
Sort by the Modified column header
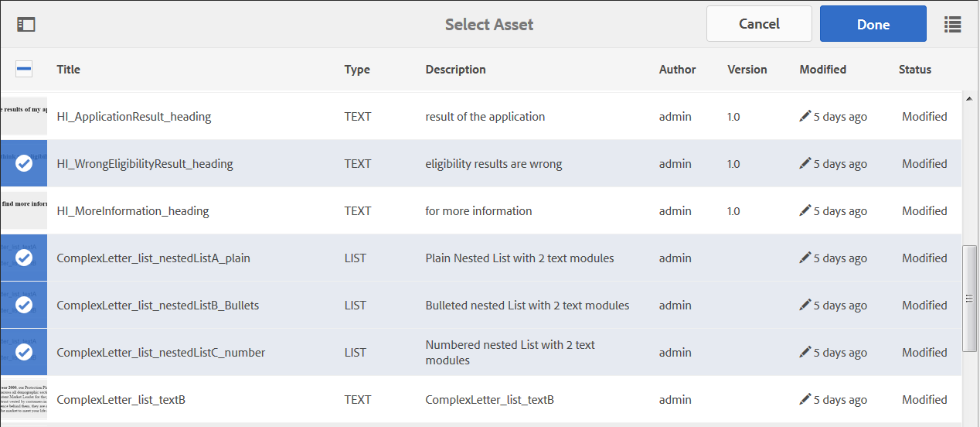(822, 70)
